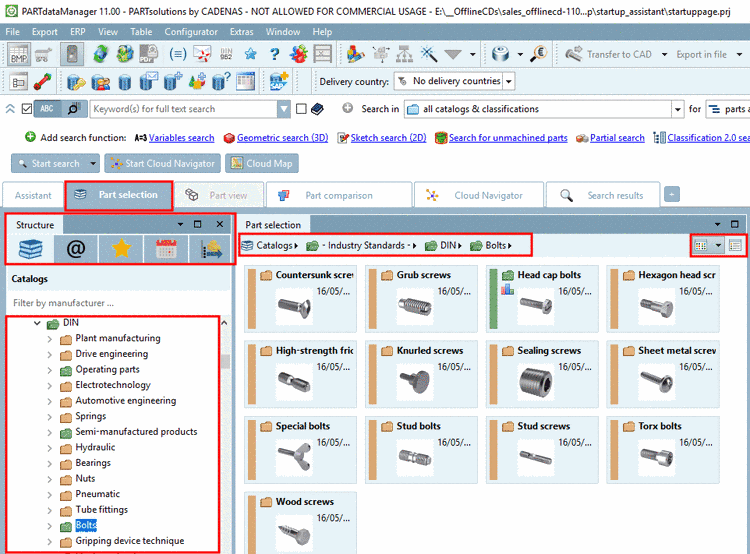
Task: Click the keyword full text search field
Action: tap(184, 109)
